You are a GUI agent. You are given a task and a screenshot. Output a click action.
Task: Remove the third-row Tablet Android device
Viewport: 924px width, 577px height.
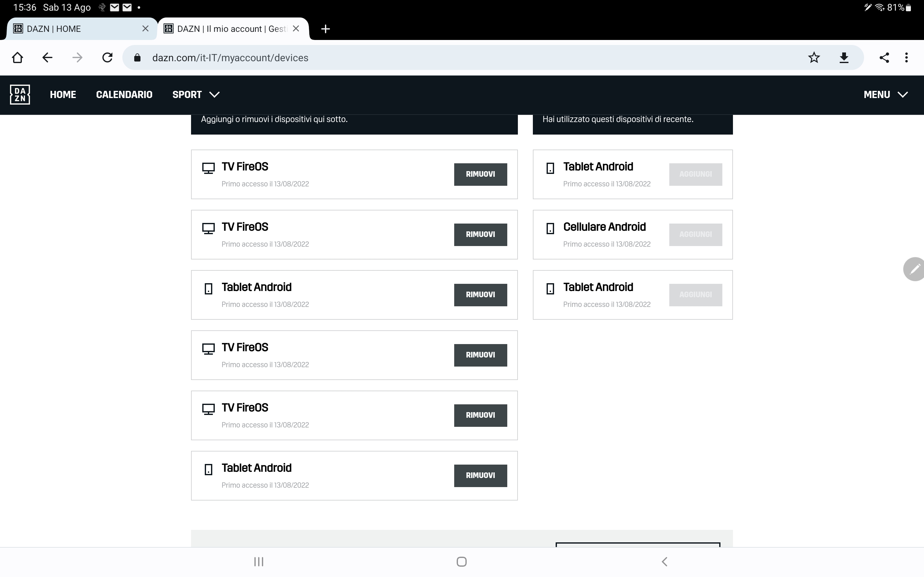coord(480,295)
